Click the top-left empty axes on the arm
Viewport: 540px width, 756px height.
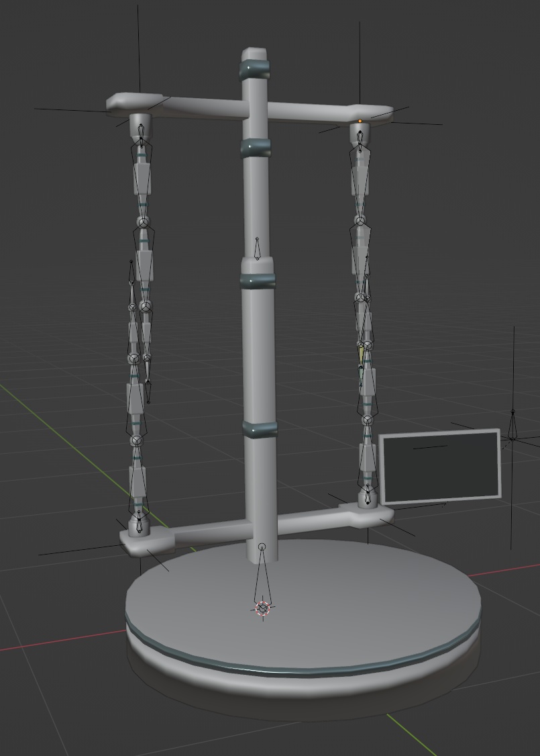tap(140, 109)
